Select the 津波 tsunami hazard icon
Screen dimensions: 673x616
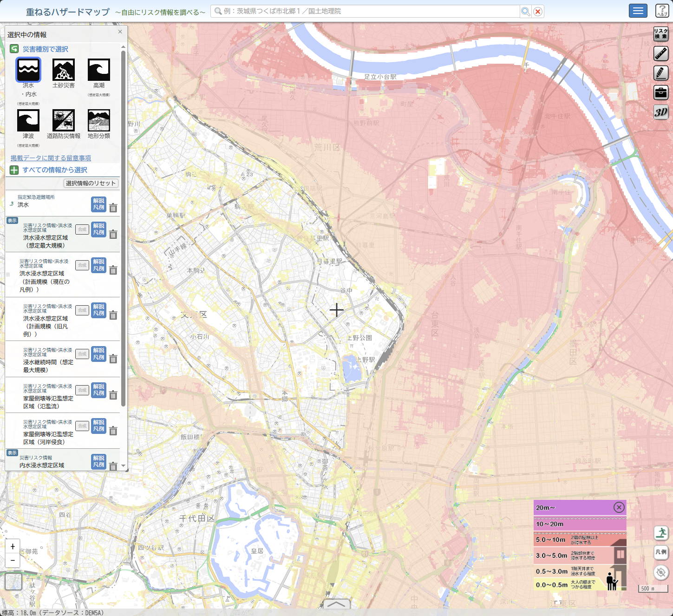point(28,121)
